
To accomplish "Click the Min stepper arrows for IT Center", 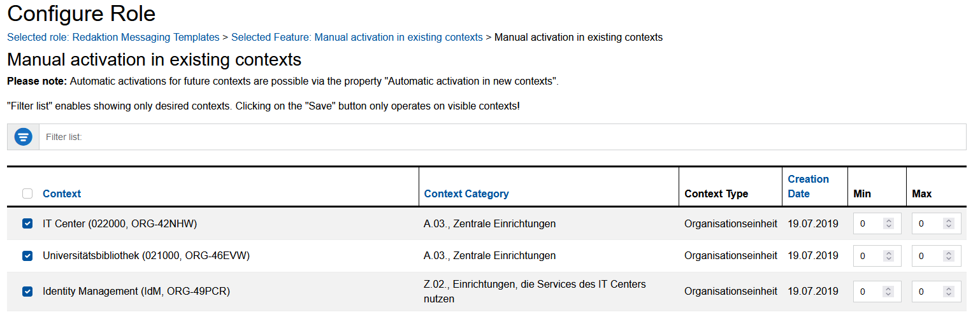I will [x=889, y=223].
